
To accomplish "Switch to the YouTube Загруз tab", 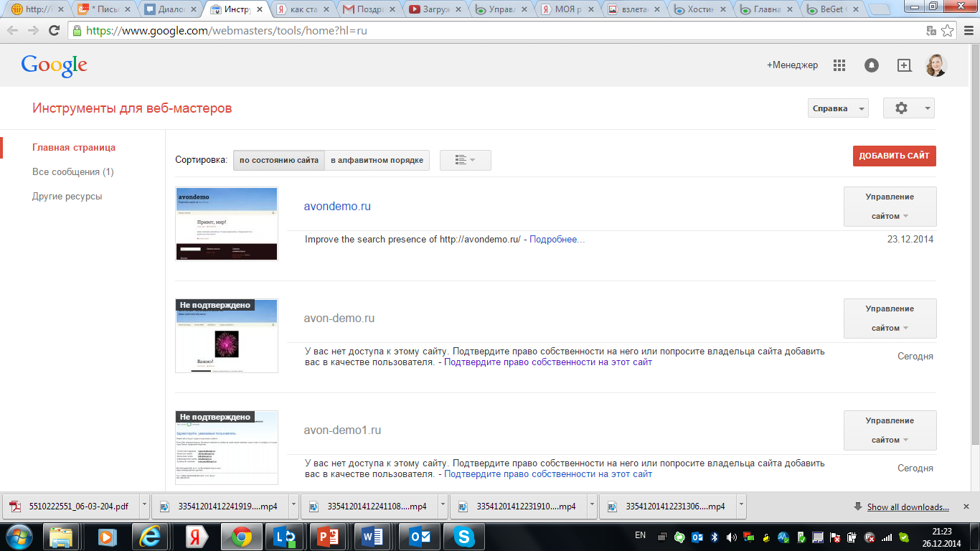I will point(435,10).
